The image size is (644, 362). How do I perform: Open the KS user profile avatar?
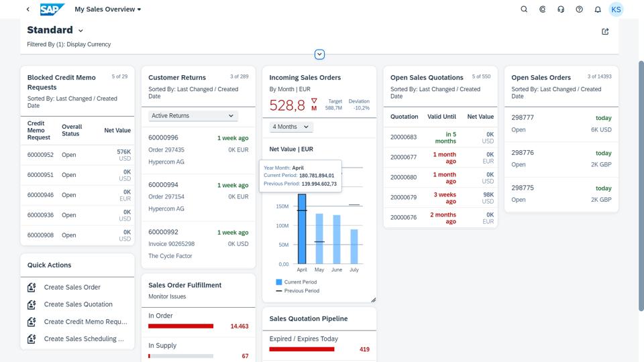click(616, 9)
